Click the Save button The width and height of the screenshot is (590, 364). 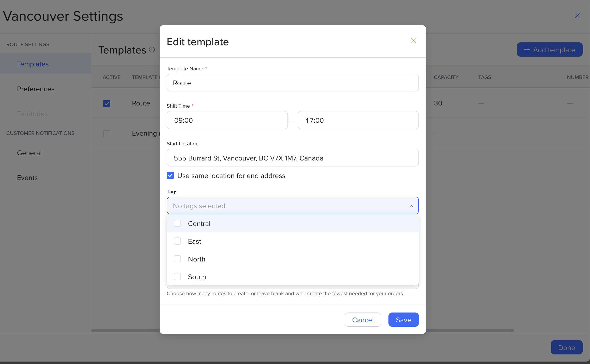pyautogui.click(x=403, y=320)
